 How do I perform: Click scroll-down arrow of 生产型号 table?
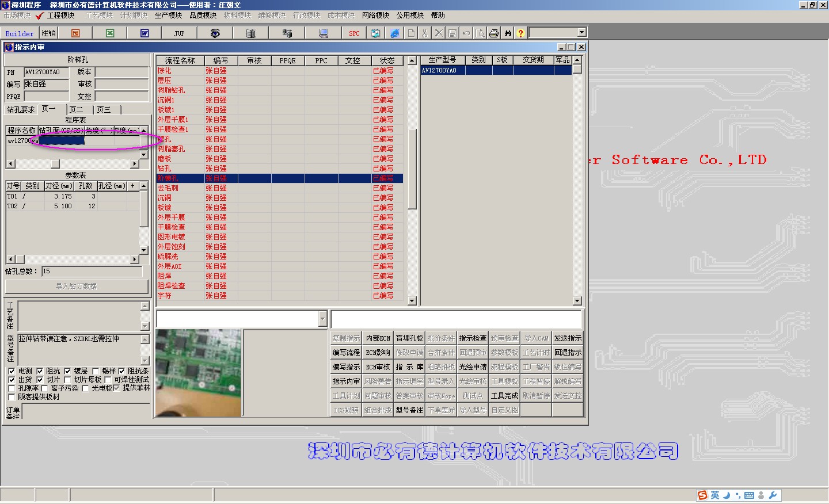click(577, 301)
